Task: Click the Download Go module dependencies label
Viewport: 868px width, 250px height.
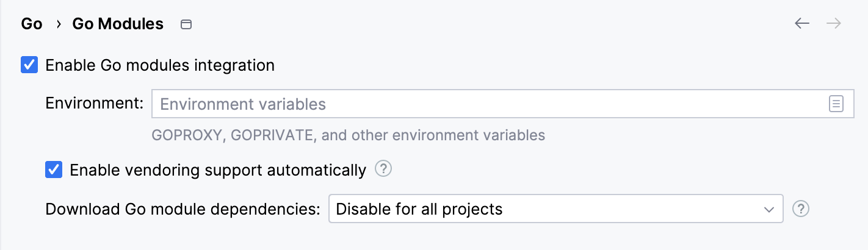Action: point(183,209)
